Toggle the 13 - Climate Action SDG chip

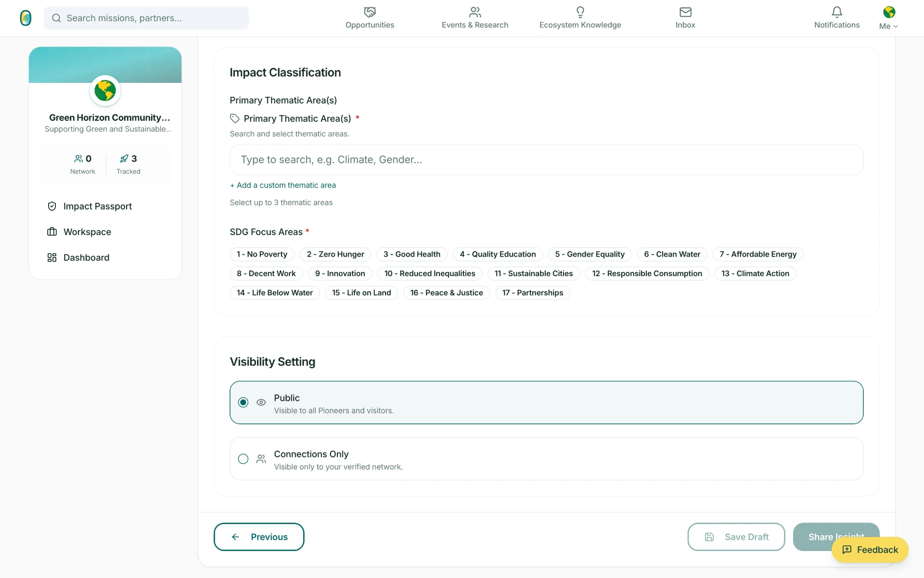tap(755, 274)
